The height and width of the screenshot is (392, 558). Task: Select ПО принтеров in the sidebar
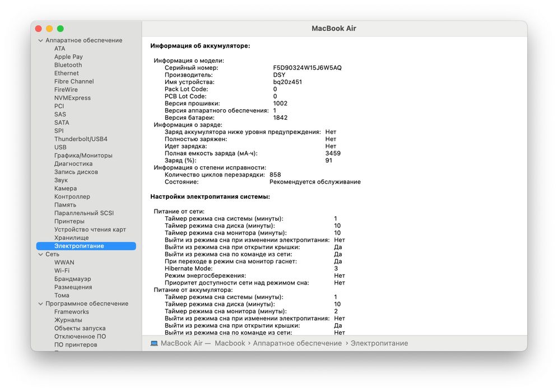point(76,345)
